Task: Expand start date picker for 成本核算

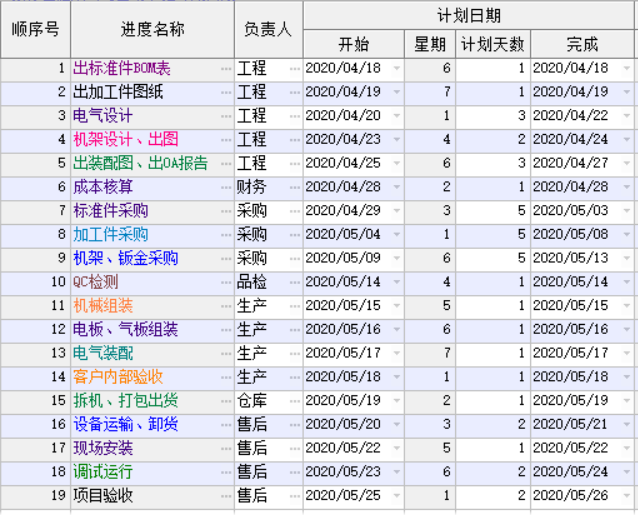Action: click(396, 187)
